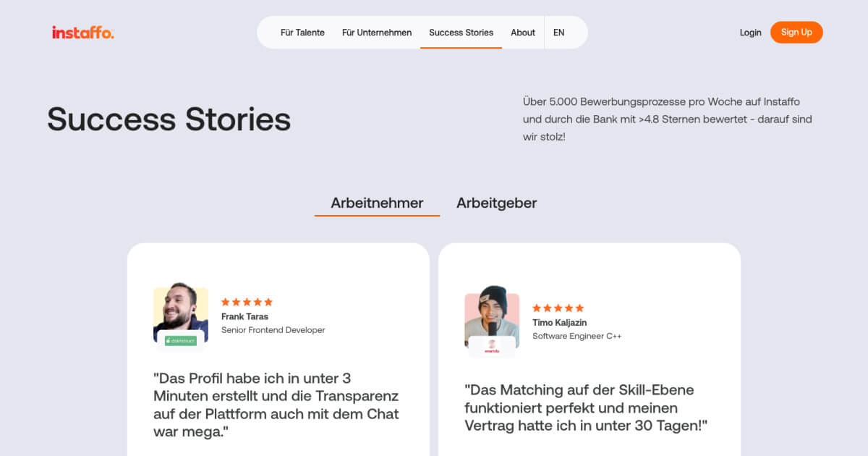Viewport: 868px width, 456px height.
Task: Click the first star in Timo Kaljazin's rating
Action: pyautogui.click(x=537, y=307)
